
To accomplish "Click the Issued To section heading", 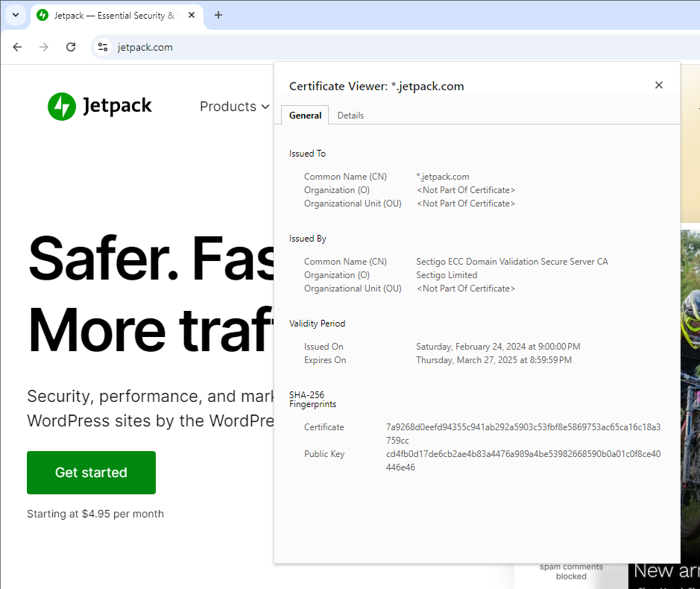I will (x=307, y=153).
